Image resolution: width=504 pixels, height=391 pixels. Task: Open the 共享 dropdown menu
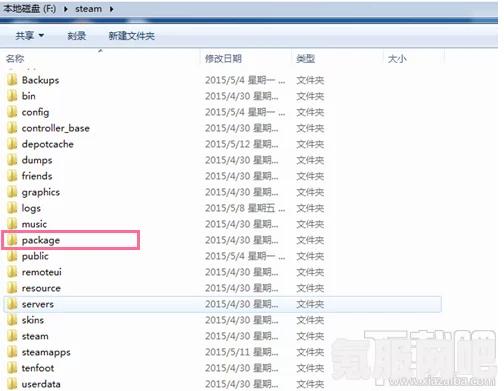(x=30, y=35)
